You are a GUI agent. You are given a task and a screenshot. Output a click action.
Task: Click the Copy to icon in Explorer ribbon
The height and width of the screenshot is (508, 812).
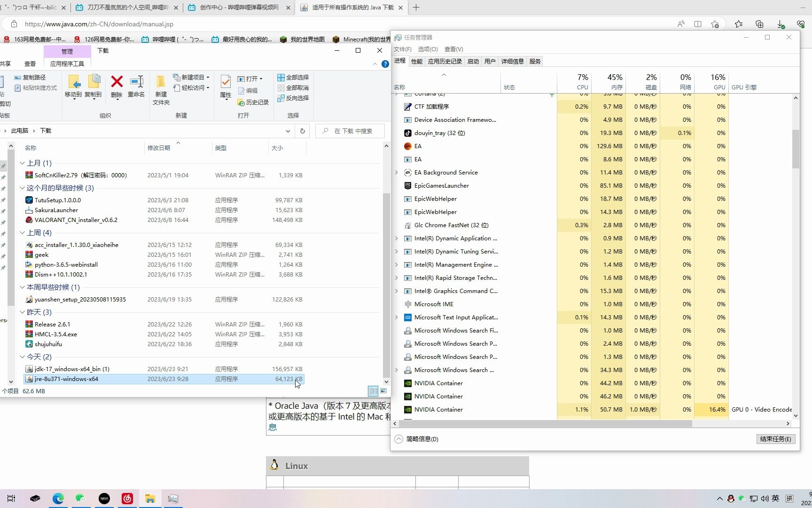(x=94, y=87)
